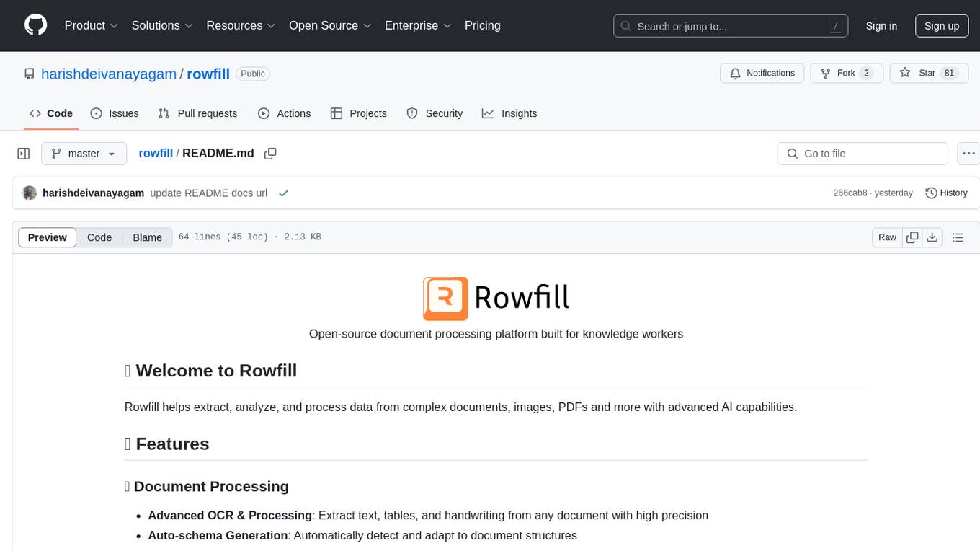Open the update README docs url commit
The width and height of the screenshot is (980, 551).
tap(209, 193)
